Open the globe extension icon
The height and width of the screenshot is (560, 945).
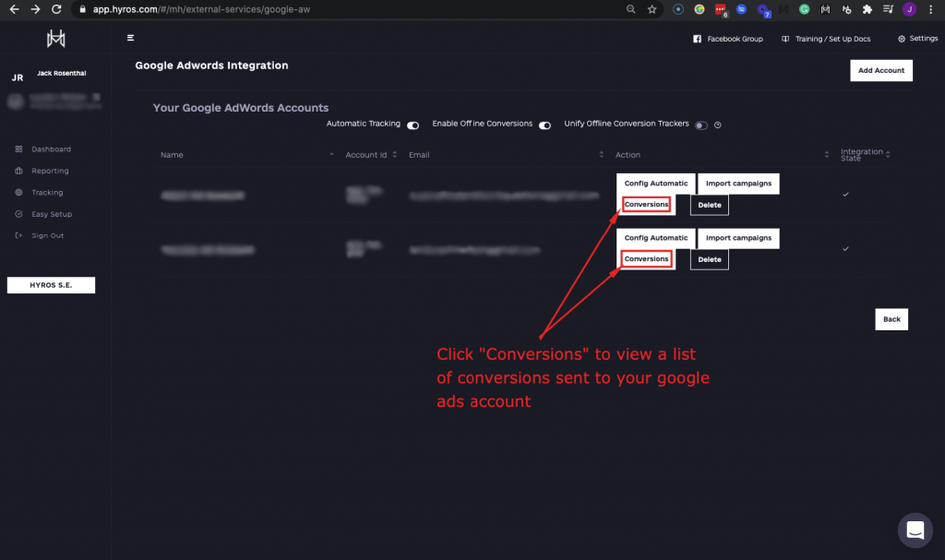pyautogui.click(x=700, y=9)
